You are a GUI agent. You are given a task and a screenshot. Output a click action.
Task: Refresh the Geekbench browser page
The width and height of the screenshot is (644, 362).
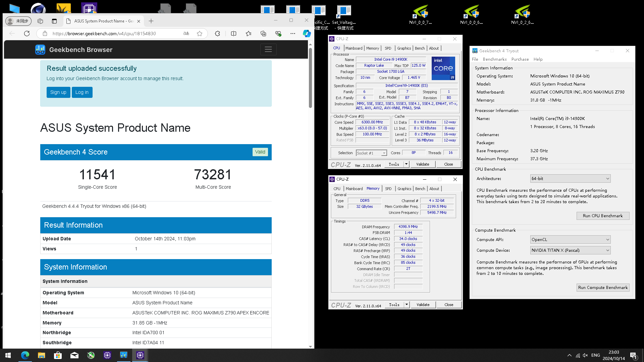tap(27, 34)
